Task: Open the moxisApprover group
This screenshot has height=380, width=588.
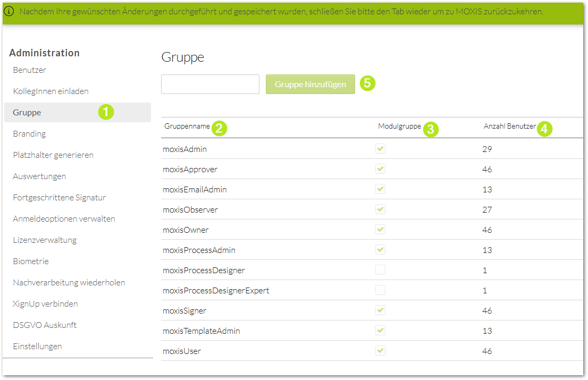Action: (190, 170)
